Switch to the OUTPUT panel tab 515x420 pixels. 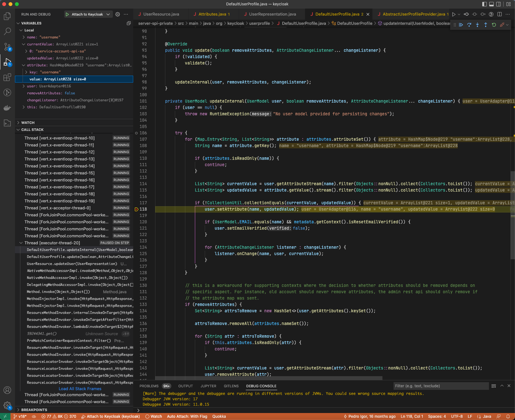(x=185, y=386)
